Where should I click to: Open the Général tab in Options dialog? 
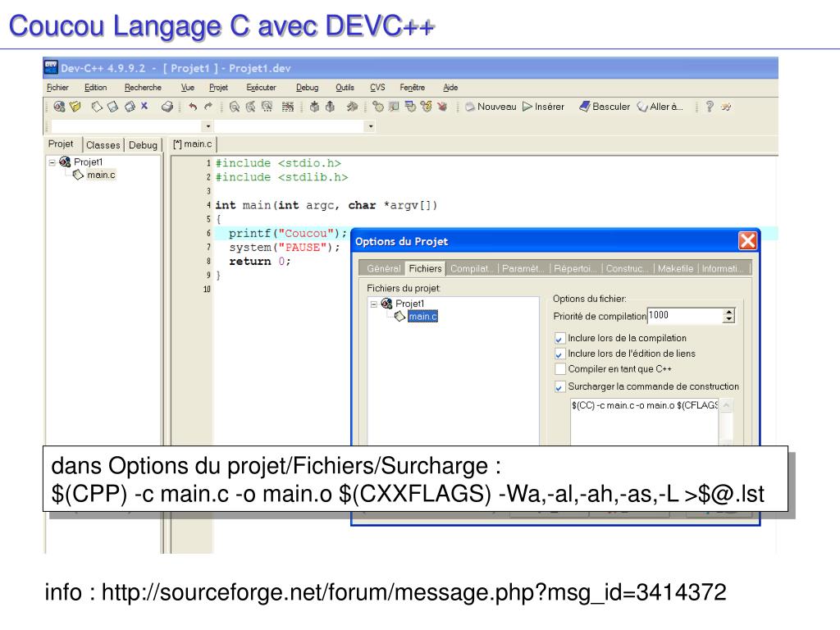[384, 269]
